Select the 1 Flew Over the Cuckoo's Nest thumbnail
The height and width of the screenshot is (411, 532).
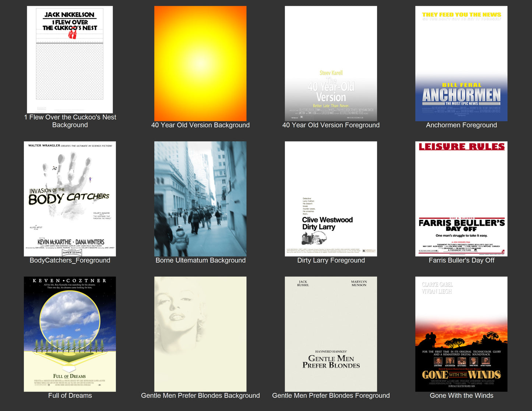coord(70,59)
